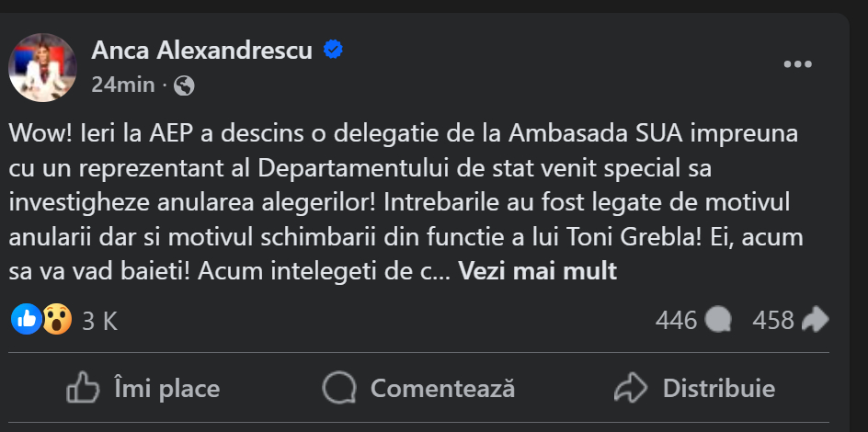
Task: Click the Distribuie arrow icon
Action: 630,389
